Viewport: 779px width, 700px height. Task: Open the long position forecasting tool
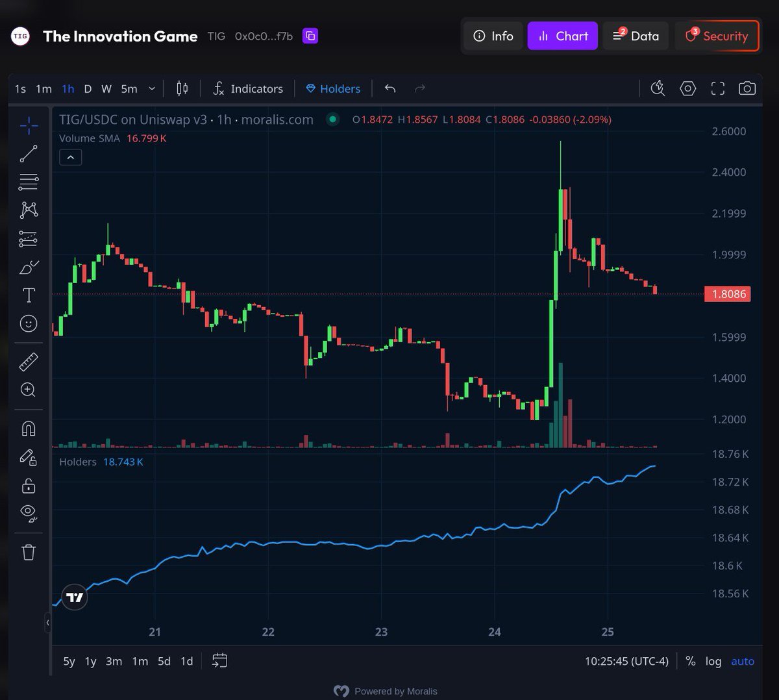coord(29,238)
